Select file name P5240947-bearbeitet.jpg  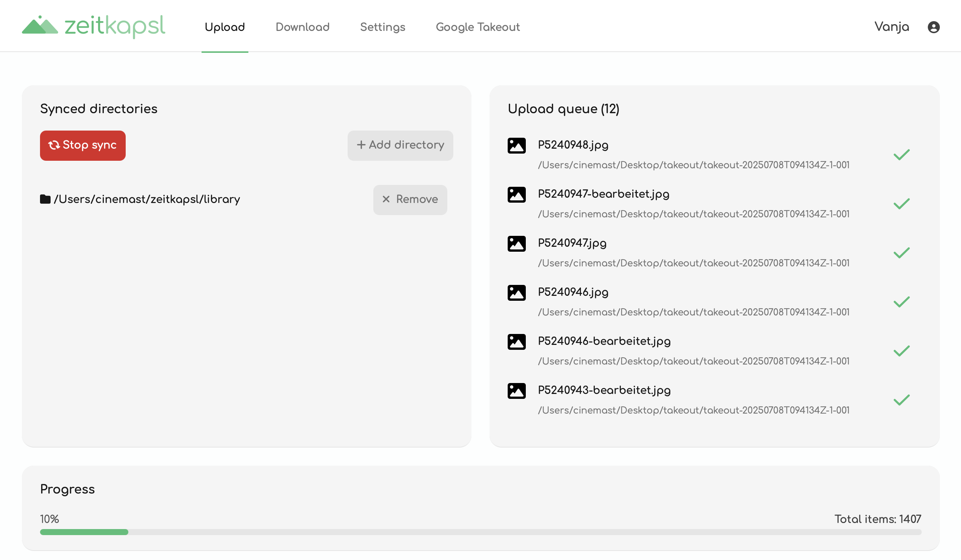603,194
